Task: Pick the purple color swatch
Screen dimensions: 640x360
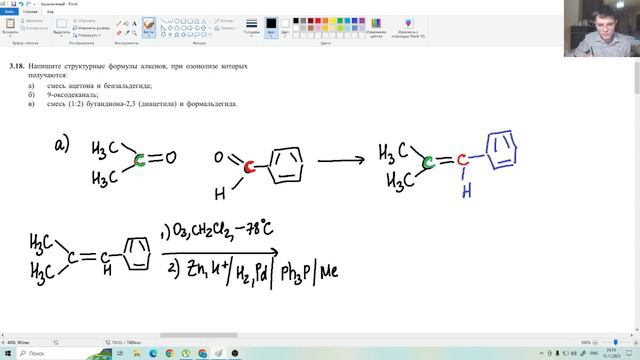Action: coord(362,21)
